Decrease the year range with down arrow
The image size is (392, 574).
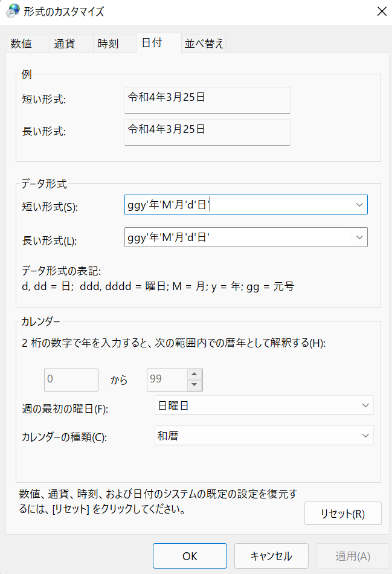(x=194, y=385)
